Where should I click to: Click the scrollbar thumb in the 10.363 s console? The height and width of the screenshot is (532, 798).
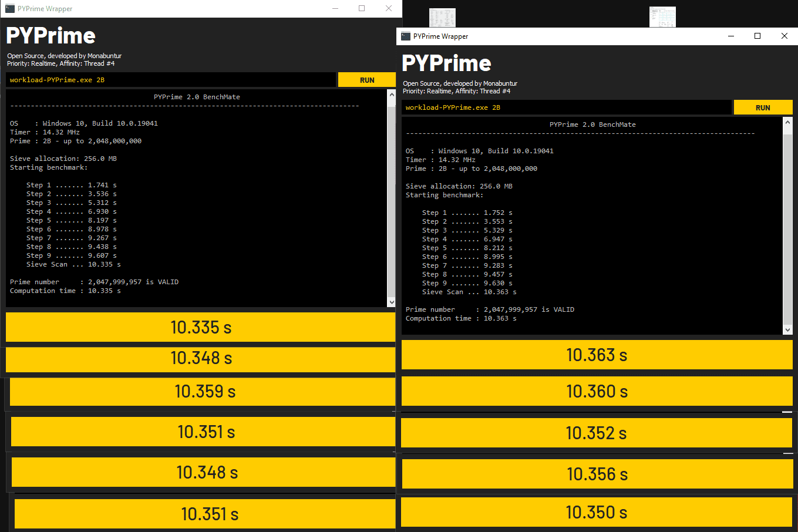pos(788,230)
